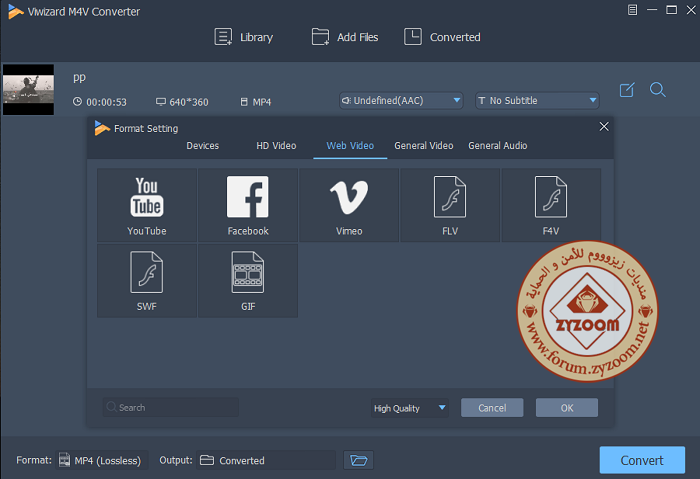This screenshot has height=479, width=700.
Task: Click the search magnifier in Format Setting
Action: (x=112, y=407)
